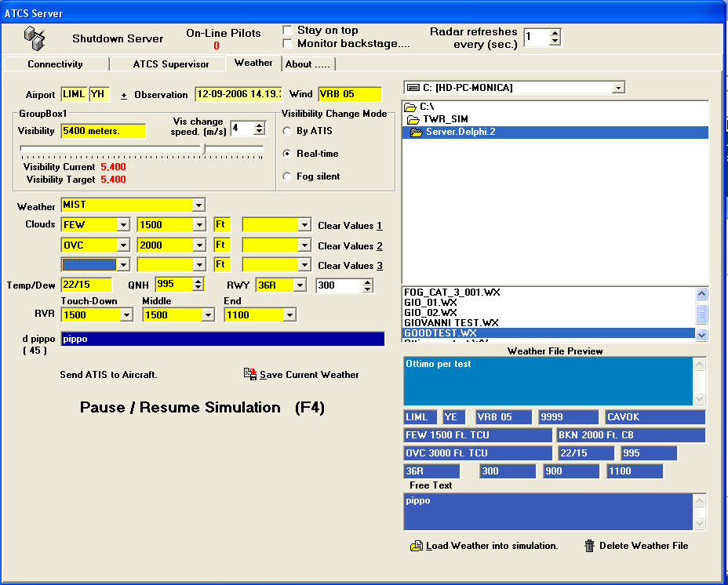Click Delete Weather File

[x=643, y=546]
